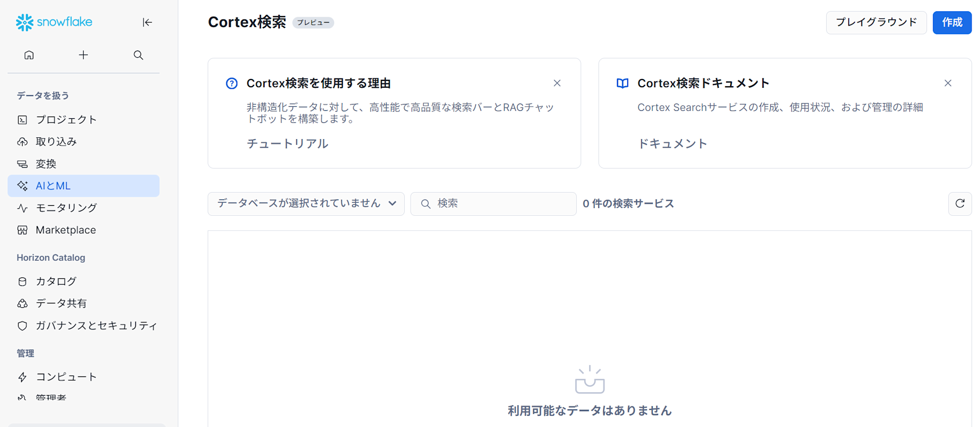Click the Marketplace store icon
980x427 pixels.
click(x=22, y=230)
